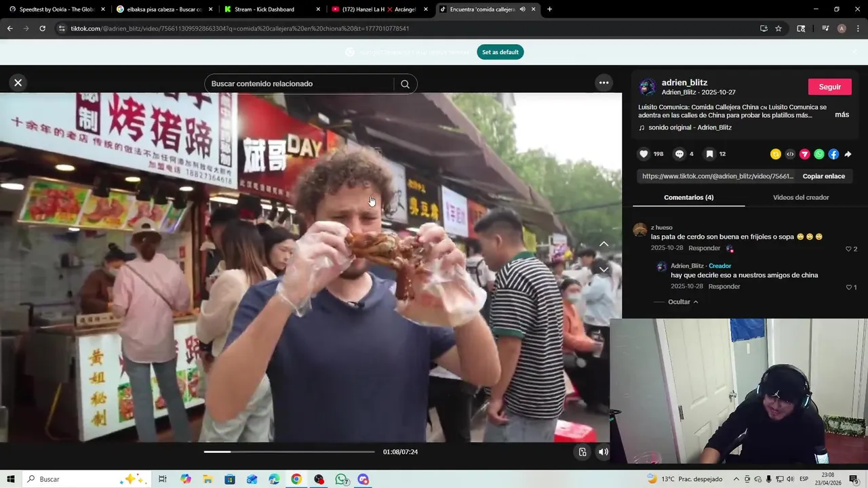Open the Chrome profile avatar
Viewport: 868px width, 488px height.
pyautogui.click(x=842, y=28)
